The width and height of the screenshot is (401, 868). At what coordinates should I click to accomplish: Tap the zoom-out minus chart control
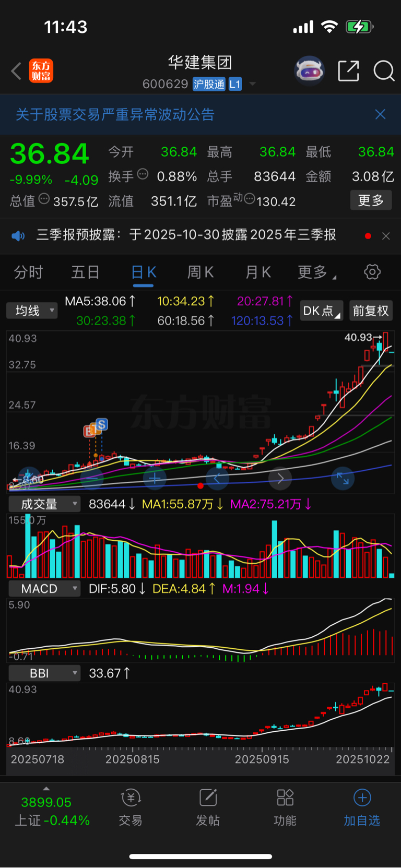point(92,479)
